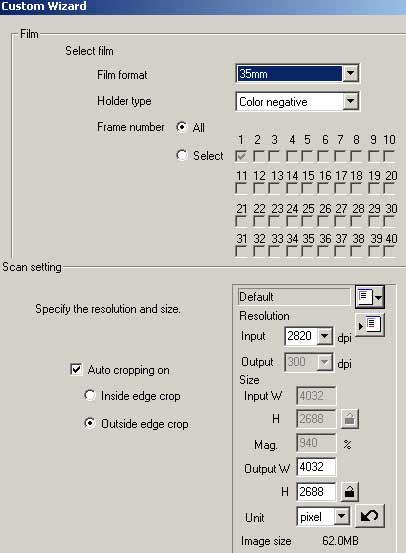Click the Default job name field
This screenshot has width=406, height=553.
(x=294, y=297)
